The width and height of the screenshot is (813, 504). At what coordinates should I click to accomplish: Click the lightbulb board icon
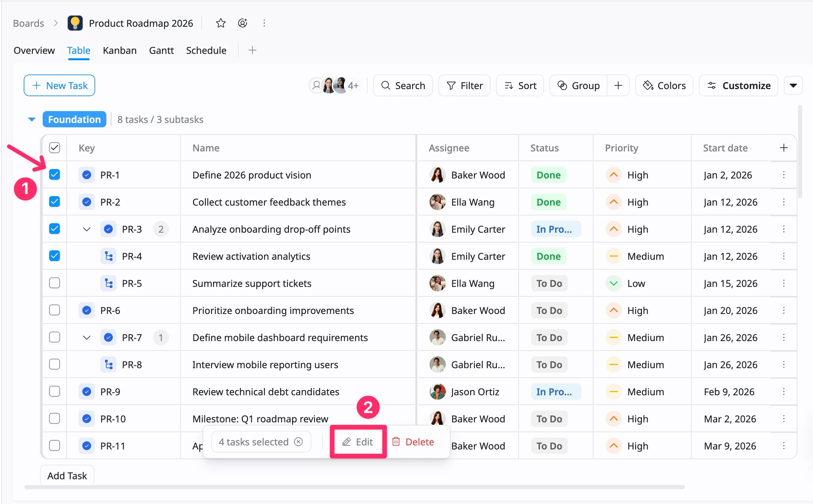pos(75,23)
